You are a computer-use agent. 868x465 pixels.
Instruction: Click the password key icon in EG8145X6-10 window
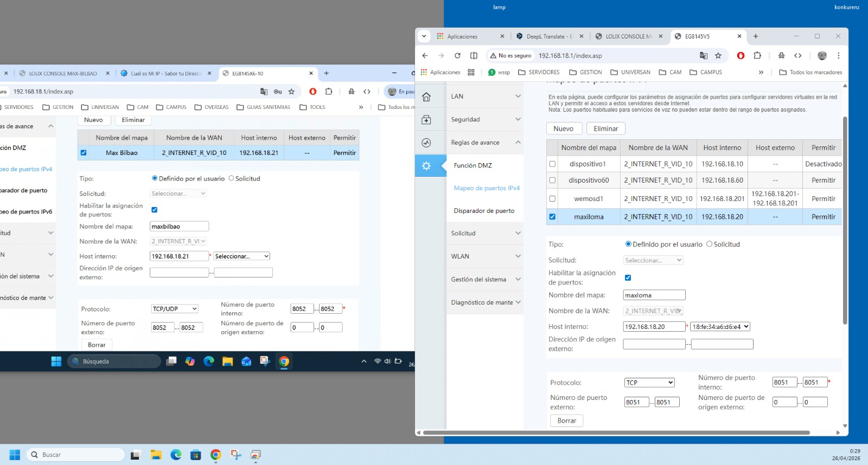coord(278,92)
